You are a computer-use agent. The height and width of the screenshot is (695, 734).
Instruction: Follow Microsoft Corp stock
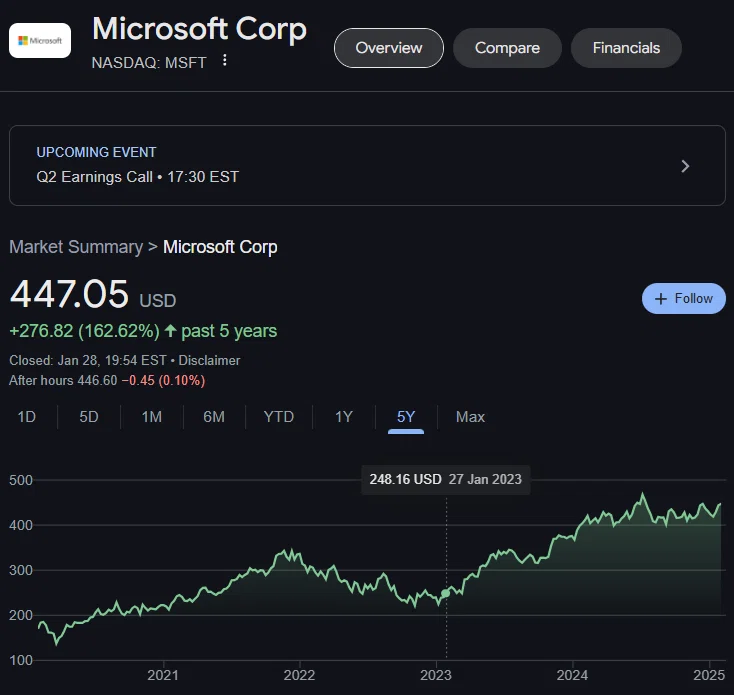[683, 299]
